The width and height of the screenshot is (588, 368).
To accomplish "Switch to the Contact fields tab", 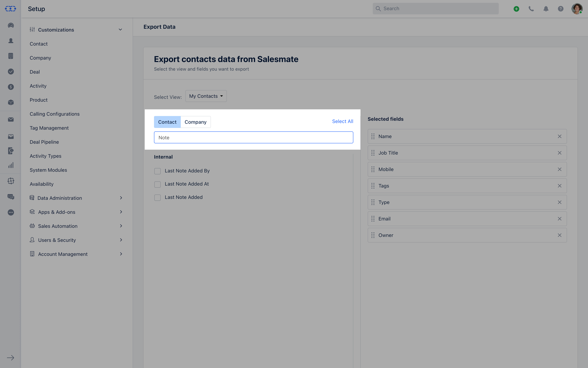I will point(167,122).
